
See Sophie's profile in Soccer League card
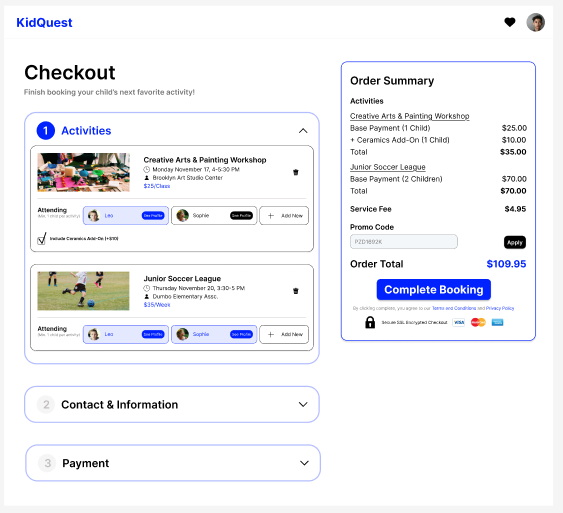[241, 334]
